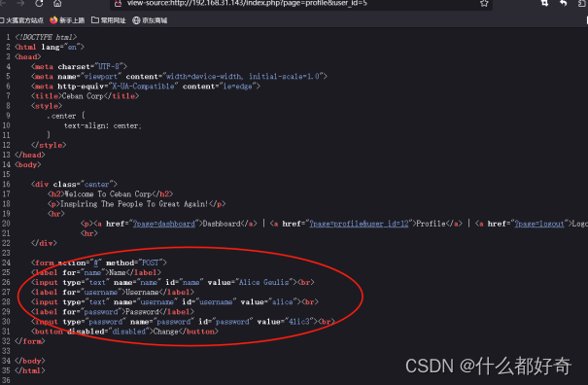
Task: Go to the next page with the forward arrow
Action: pyautogui.click(x=20, y=3)
